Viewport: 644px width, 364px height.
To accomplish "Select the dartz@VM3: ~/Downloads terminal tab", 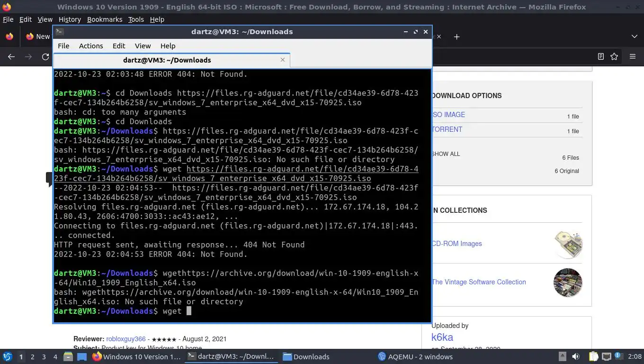I will (167, 60).
